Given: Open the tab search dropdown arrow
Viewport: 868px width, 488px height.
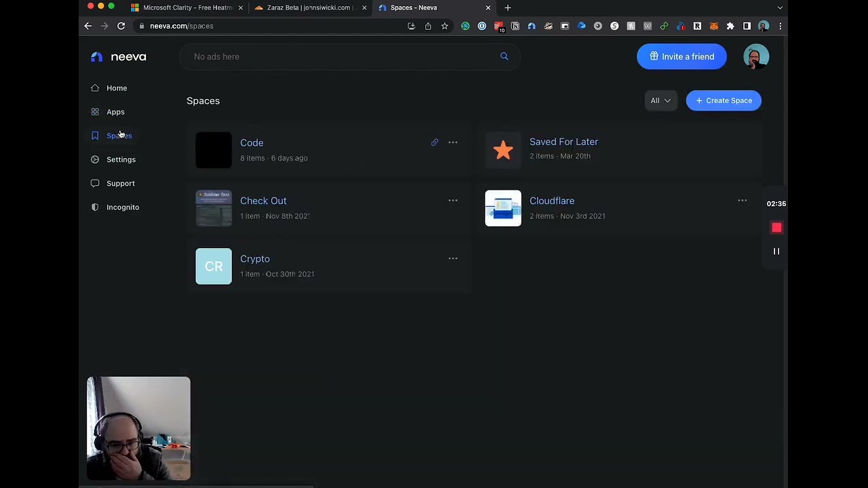Looking at the screenshot, I should [780, 7].
